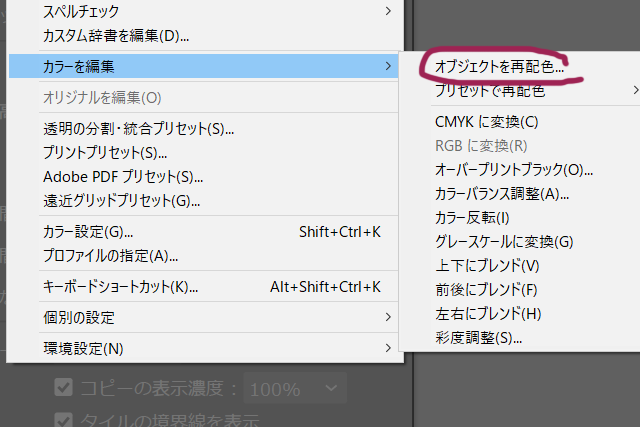Open 彩度調整 dialog
Viewport: 640px width, 427px height.
tap(479, 338)
